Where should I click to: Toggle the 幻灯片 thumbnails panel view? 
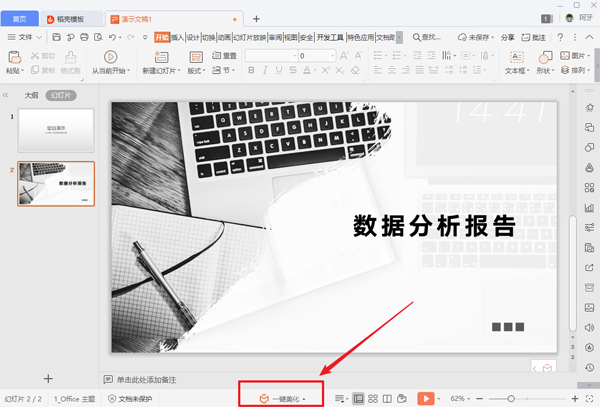(x=60, y=94)
